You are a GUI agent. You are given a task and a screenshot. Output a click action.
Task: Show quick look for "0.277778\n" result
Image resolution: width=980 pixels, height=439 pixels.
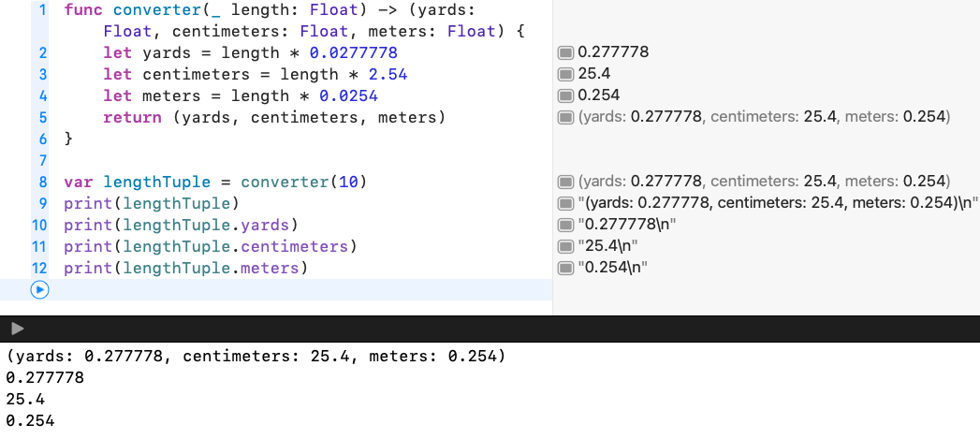[x=565, y=226]
